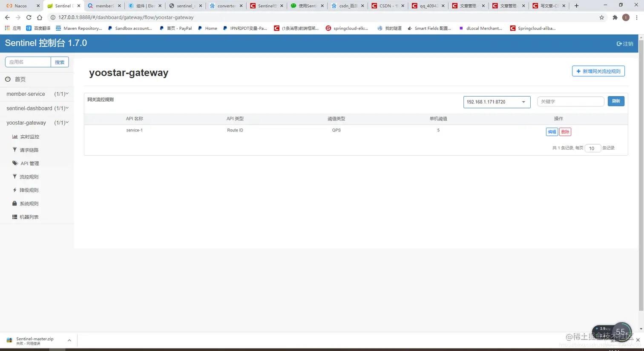Click 新增网关流控规则 button
644x351 pixels.
[598, 71]
